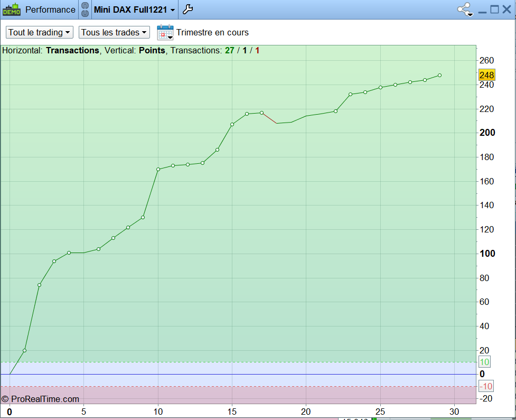This screenshot has width=516, height=420.
Task: Click the 25 label on horizontal axis
Action: pyautogui.click(x=380, y=412)
